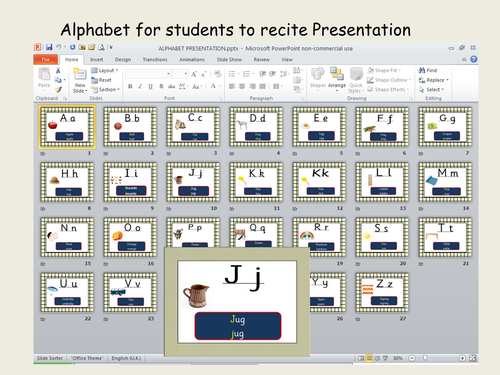Click the Cut scissors icon
Screen dimensions: 500x375
click(x=58, y=70)
